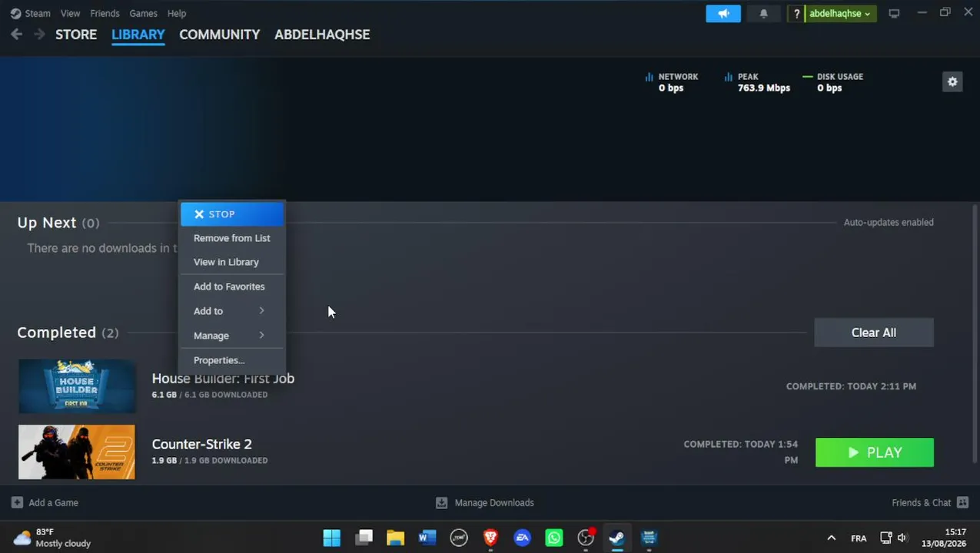Open the network tray icon

[885, 538]
